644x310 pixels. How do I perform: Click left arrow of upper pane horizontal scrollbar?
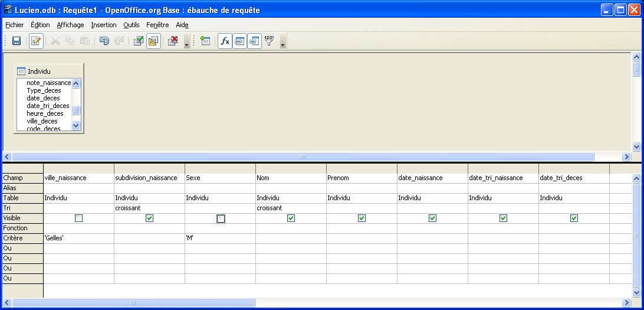[6, 156]
